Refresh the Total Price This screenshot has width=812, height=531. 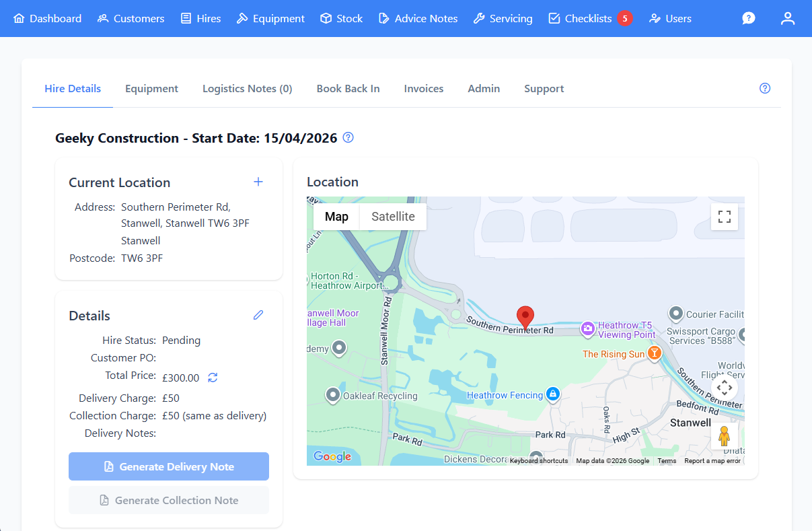(x=213, y=378)
